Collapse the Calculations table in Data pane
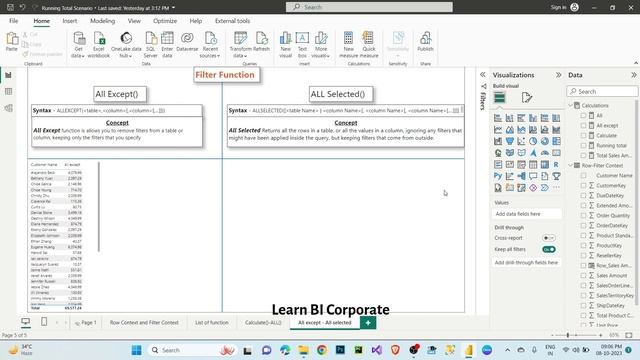This screenshot has height=360, width=640. pyautogui.click(x=571, y=105)
